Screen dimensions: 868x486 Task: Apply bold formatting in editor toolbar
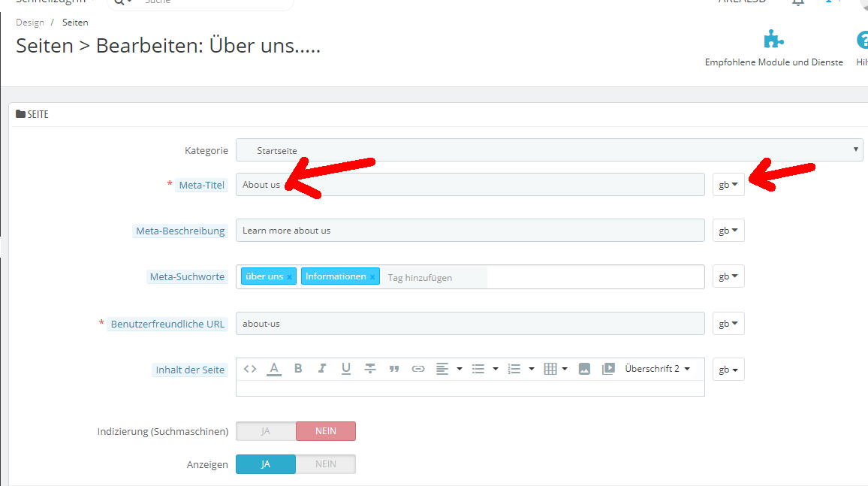point(298,369)
